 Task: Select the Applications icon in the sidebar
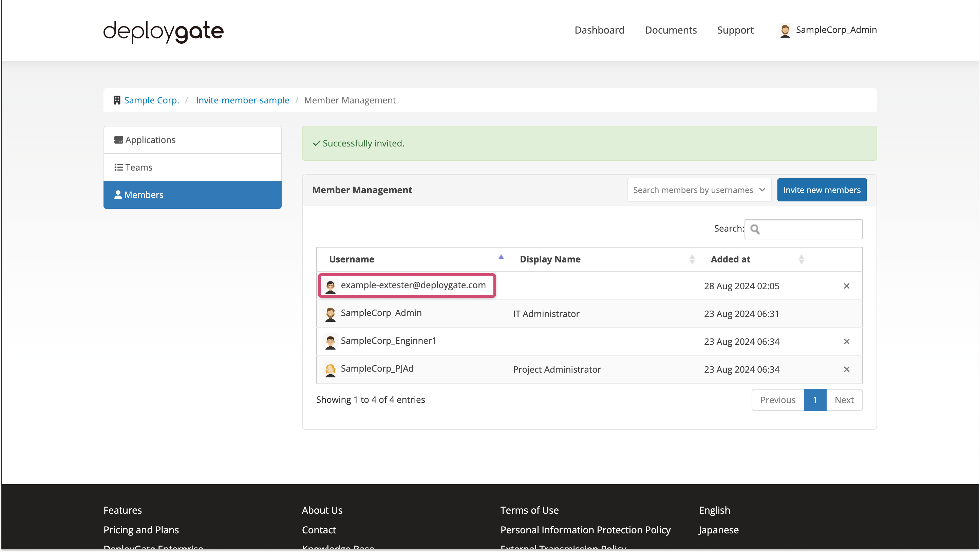point(118,139)
